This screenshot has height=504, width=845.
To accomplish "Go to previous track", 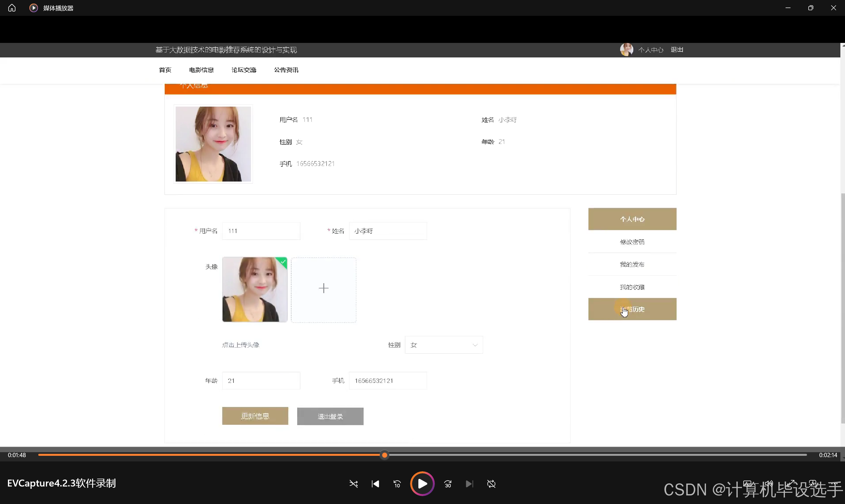I will [375, 484].
